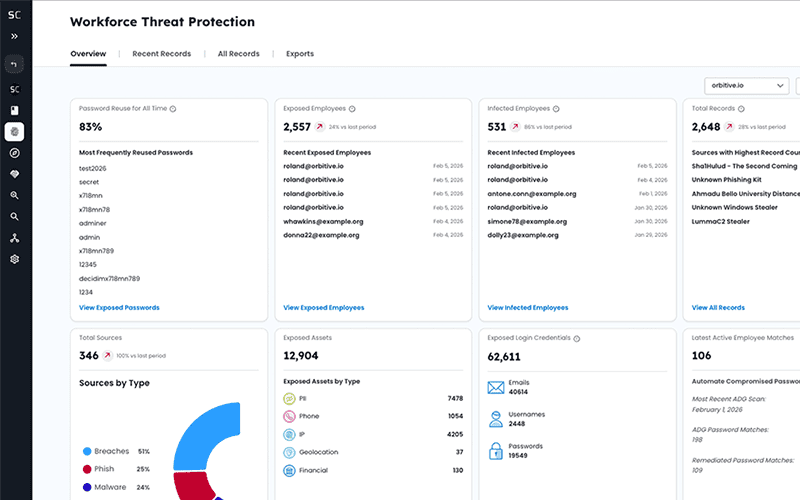Click exposed employee whawkins@example.org
The image size is (800, 500).
click(323, 221)
